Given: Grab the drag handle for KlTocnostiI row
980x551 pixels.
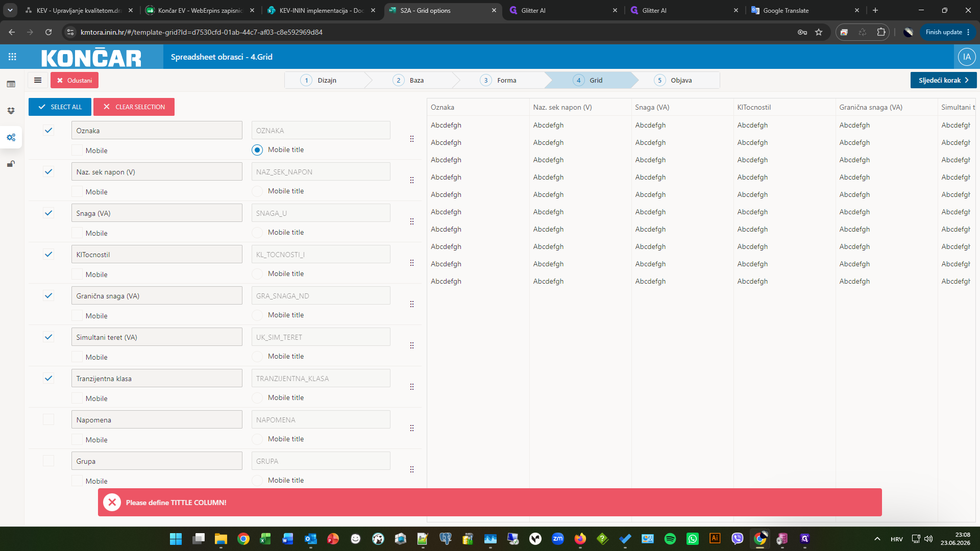Looking at the screenshot, I should [412, 263].
